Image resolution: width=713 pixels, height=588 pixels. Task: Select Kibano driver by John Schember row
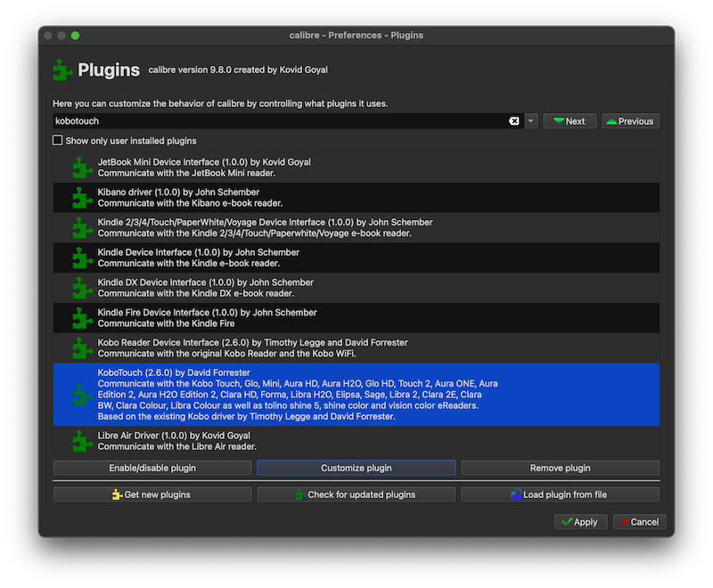[356, 198]
